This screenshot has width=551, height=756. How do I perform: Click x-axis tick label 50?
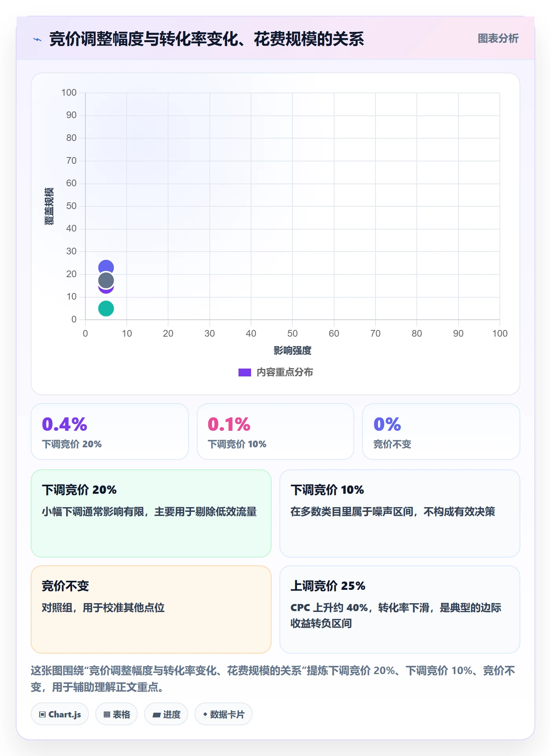point(292,334)
